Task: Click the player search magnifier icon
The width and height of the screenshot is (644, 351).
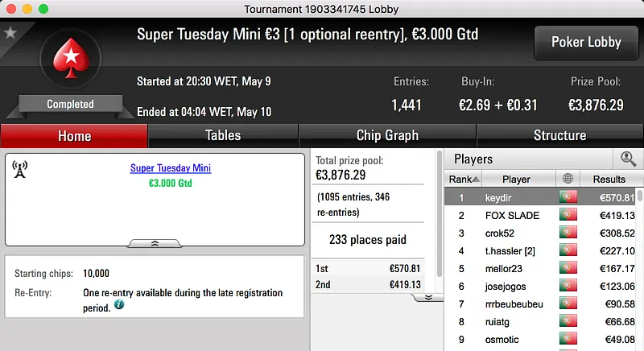Action: click(627, 159)
